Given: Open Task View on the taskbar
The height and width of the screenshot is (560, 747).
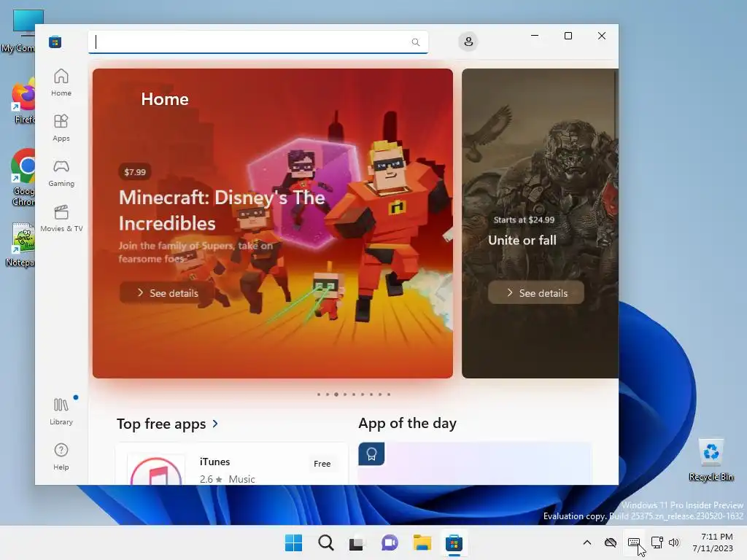Looking at the screenshot, I should pyautogui.click(x=356, y=542).
